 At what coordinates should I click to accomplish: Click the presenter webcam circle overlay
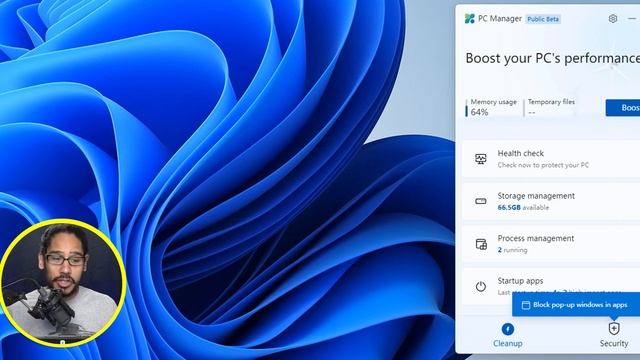coord(63,283)
